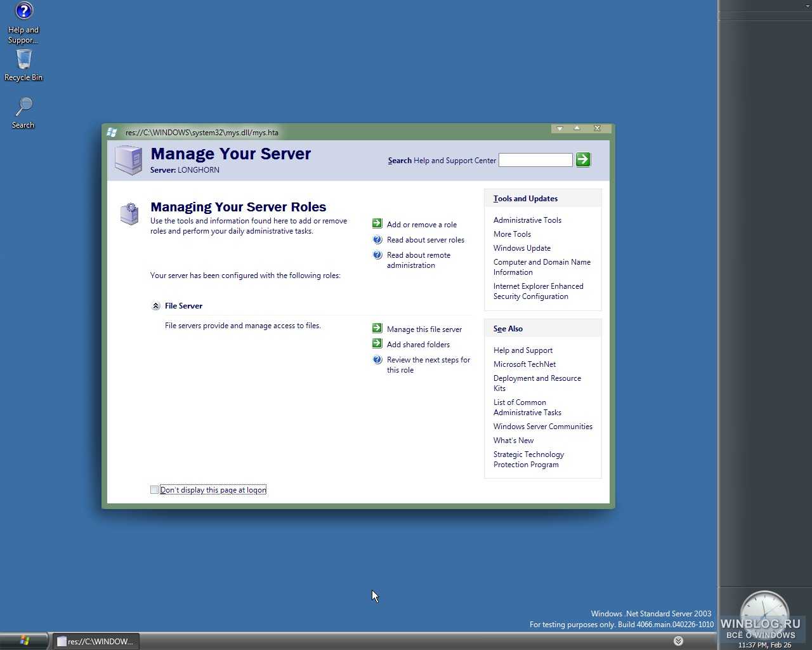The width and height of the screenshot is (812, 650).
Task: Click the Managing Your Server Roles icon
Action: 129,214
